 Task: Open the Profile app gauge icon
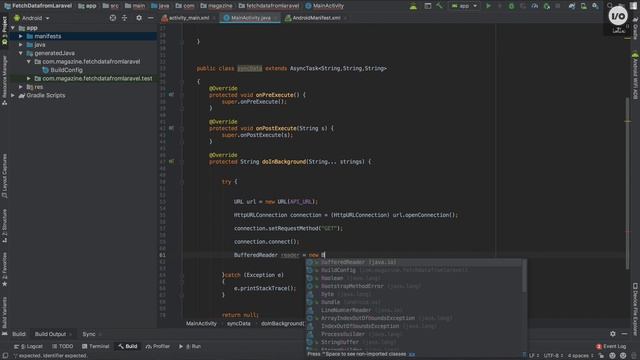[535, 6]
